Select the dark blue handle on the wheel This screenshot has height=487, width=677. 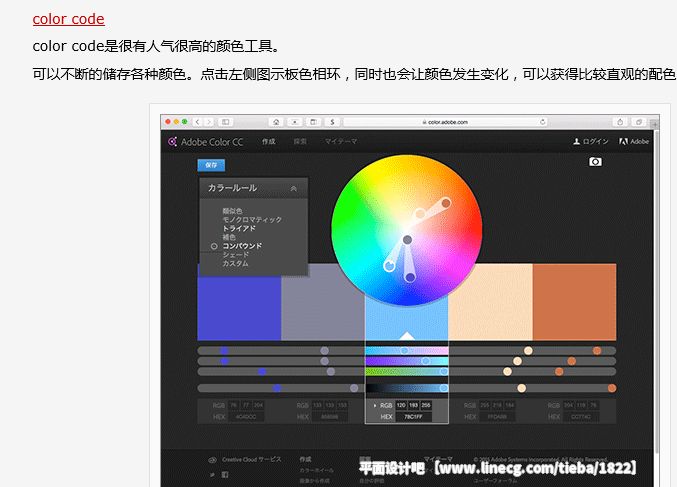tap(410, 277)
